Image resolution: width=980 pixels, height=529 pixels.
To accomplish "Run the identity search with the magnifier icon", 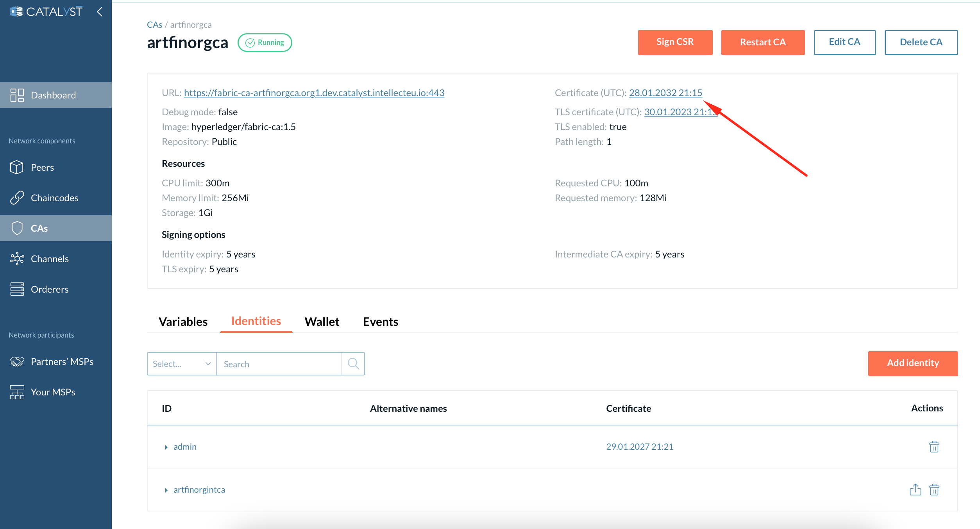I will 353,363.
